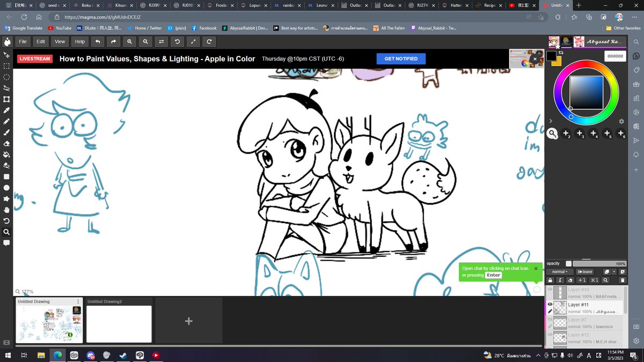Click the GET NOTIFIED button
The image size is (644, 362).
point(401,58)
